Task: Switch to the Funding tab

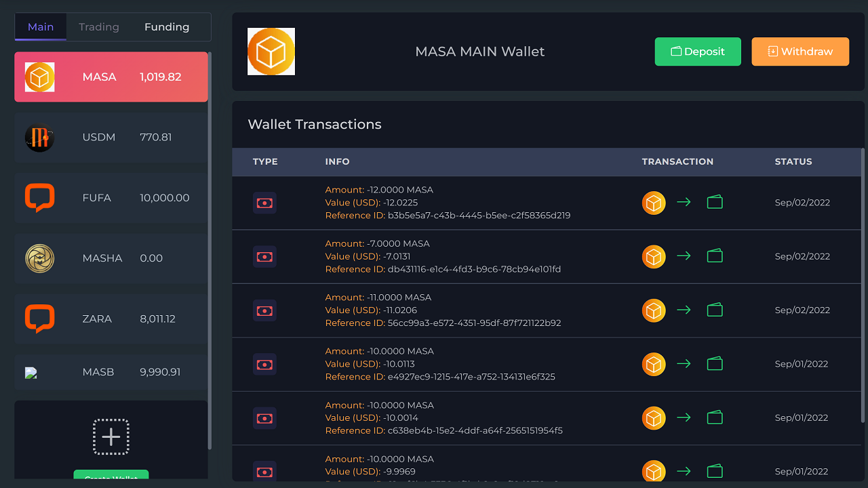Action: tap(167, 27)
